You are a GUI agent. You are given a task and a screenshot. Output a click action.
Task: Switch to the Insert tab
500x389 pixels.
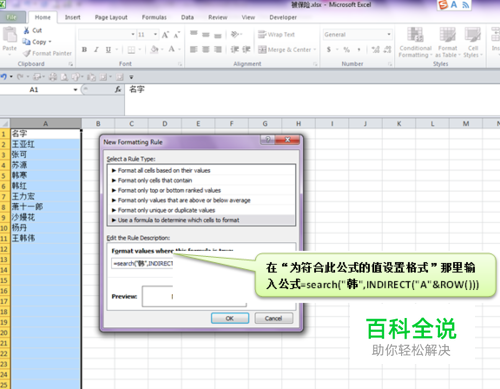click(x=72, y=17)
